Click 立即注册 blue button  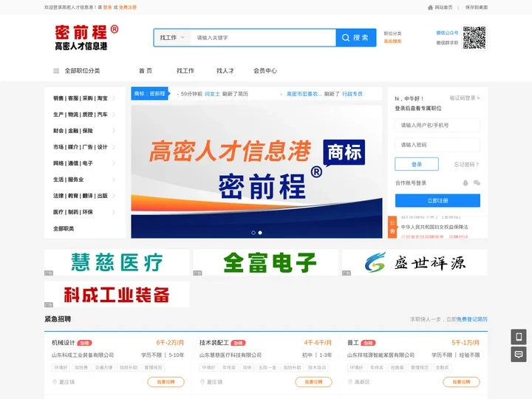(437, 200)
